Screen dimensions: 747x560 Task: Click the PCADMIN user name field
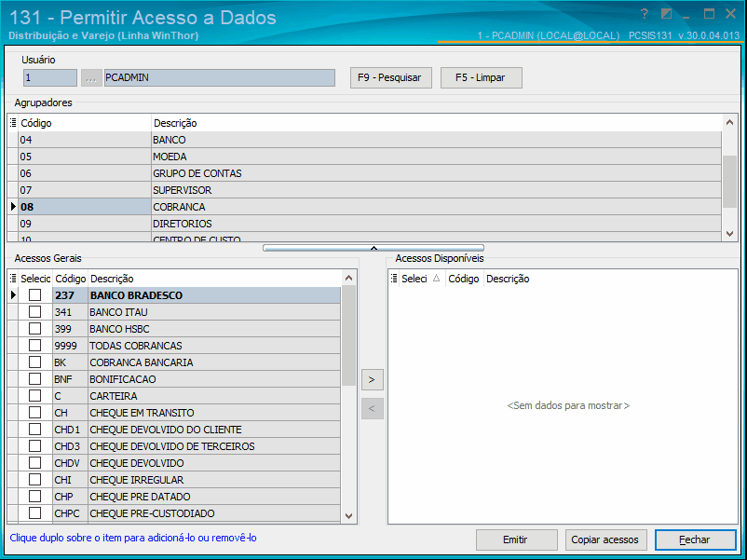coord(219,77)
